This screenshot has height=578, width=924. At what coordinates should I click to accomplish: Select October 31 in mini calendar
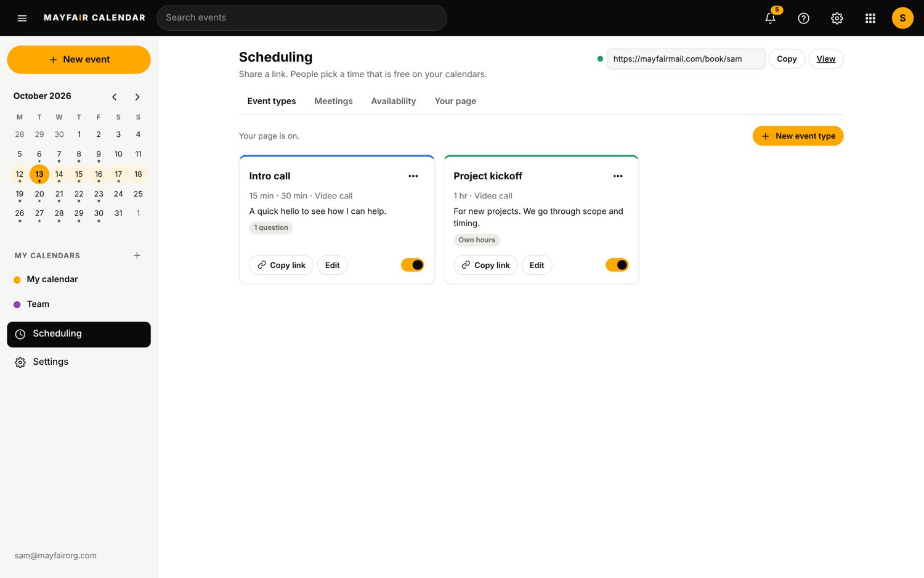click(x=118, y=213)
